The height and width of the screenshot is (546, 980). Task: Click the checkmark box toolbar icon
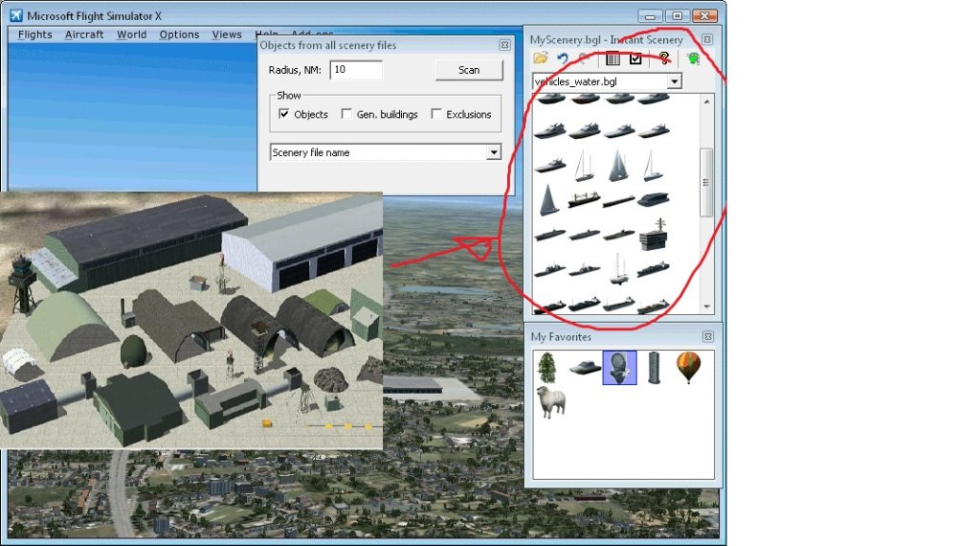[x=635, y=58]
